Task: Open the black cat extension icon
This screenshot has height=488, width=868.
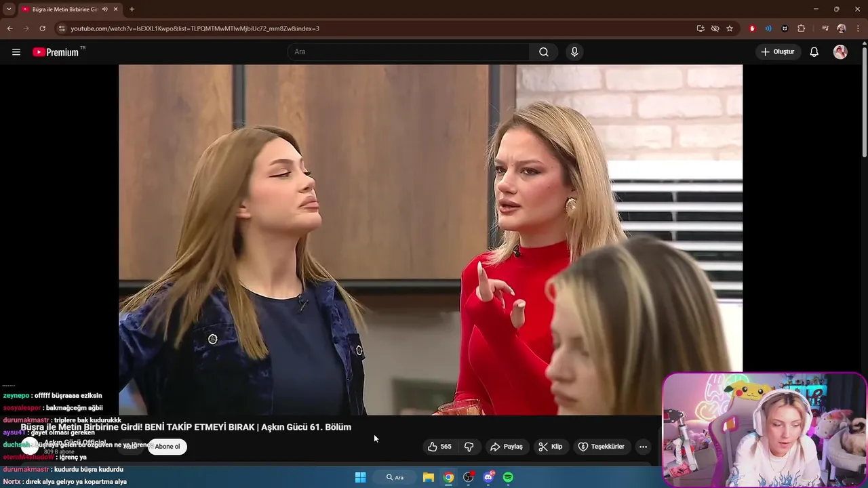Action: (785, 28)
